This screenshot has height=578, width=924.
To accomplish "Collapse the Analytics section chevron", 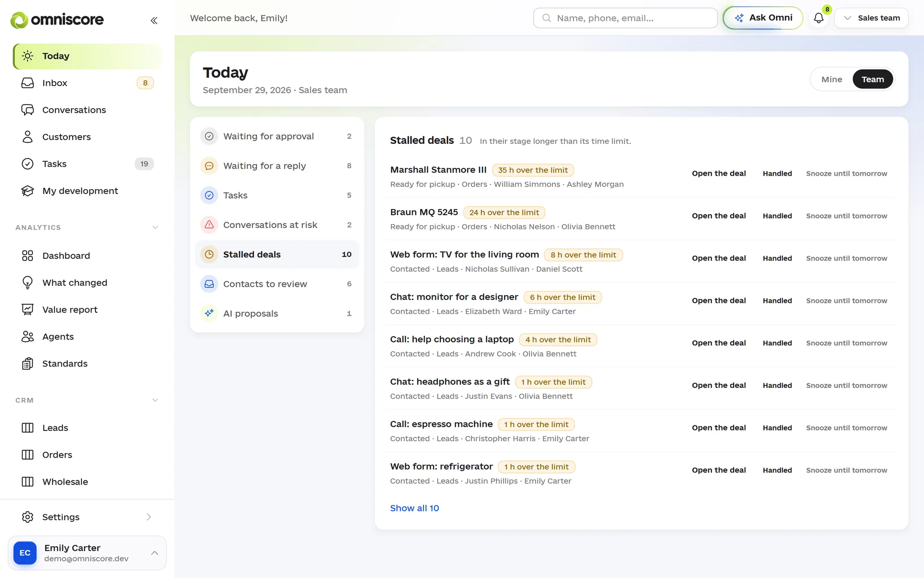I will pos(155,228).
